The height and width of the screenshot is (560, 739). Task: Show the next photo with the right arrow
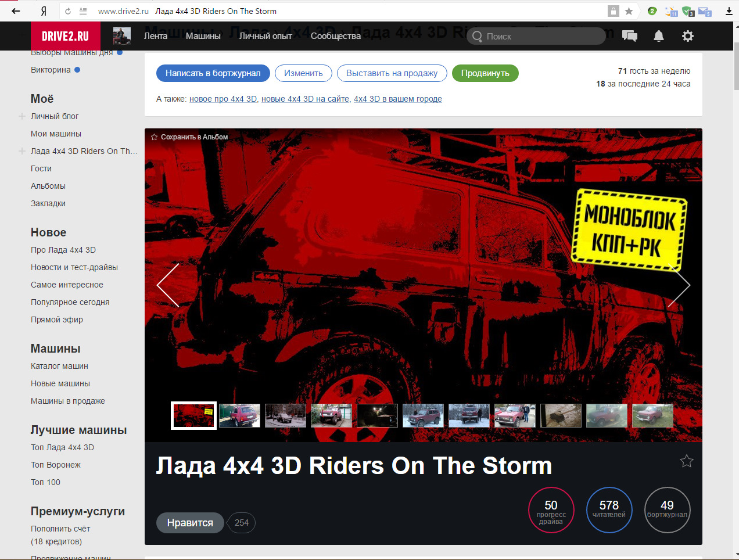click(x=679, y=285)
